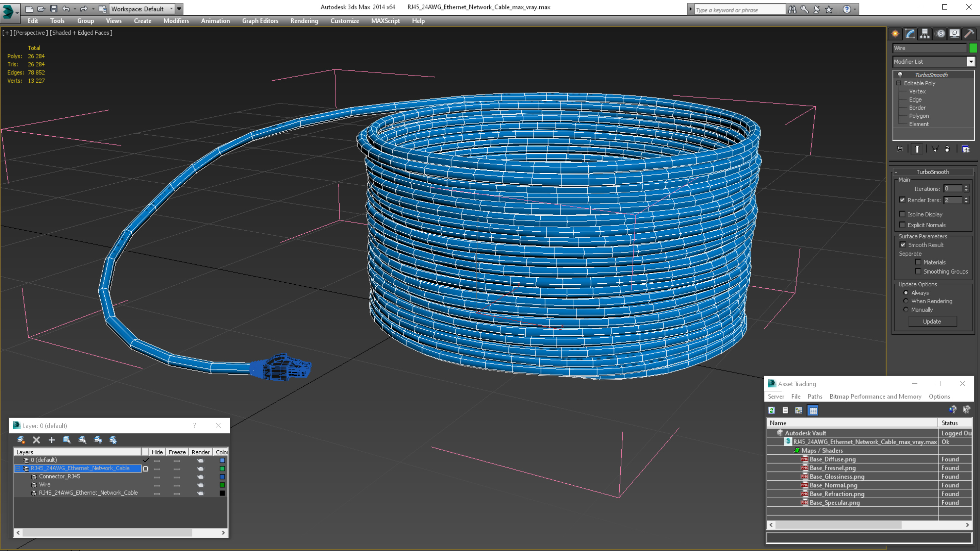The image size is (980, 551).
Task: Open the Motion command panel tab
Action: tap(940, 34)
